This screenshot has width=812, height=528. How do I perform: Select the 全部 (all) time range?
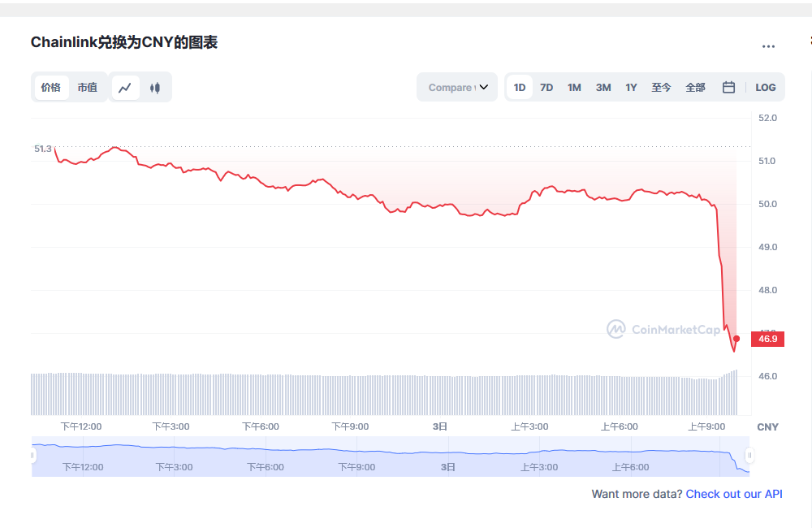point(696,87)
